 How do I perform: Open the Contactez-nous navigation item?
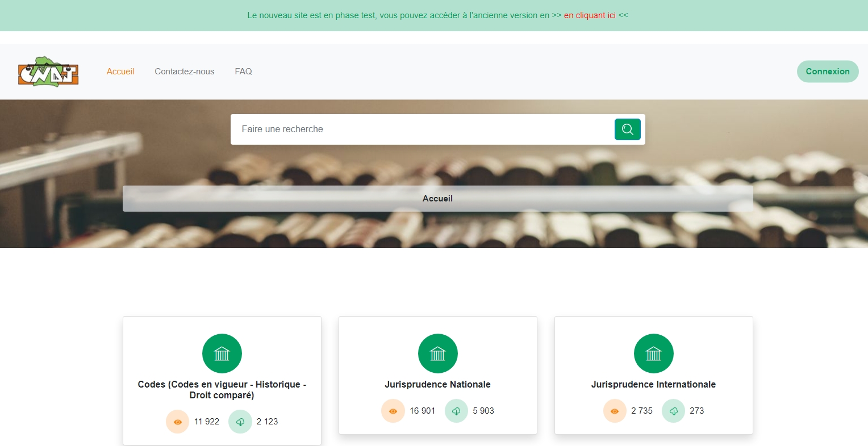click(x=185, y=71)
